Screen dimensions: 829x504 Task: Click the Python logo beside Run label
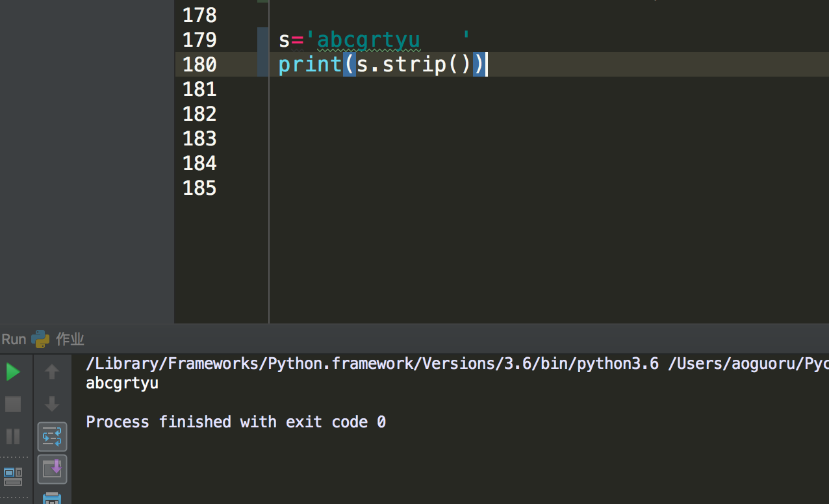click(40, 339)
